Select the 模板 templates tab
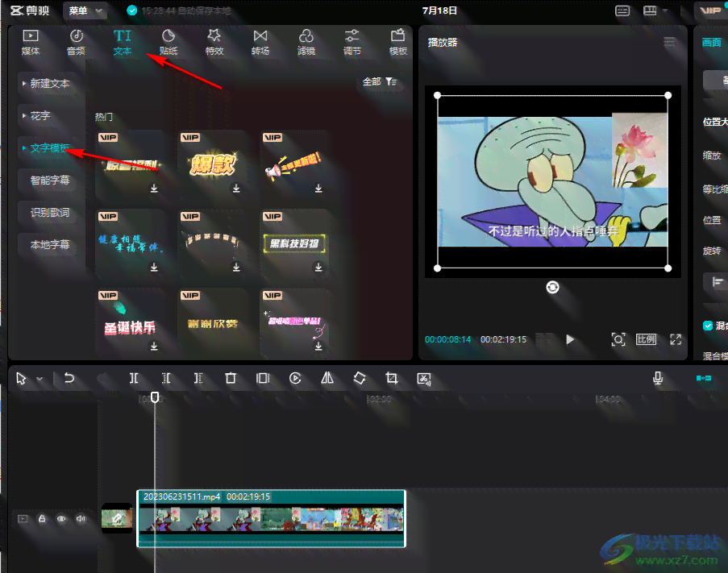The height and width of the screenshot is (573, 728). pyautogui.click(x=398, y=42)
